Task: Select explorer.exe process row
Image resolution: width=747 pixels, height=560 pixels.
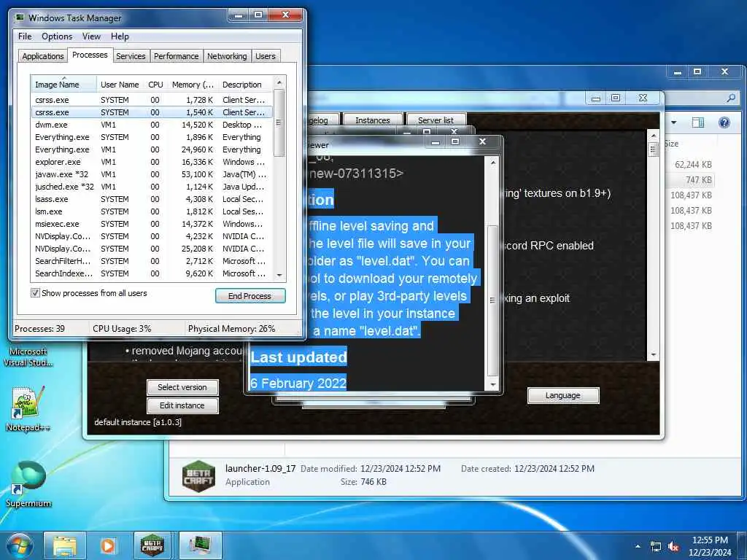Action: [x=152, y=162]
